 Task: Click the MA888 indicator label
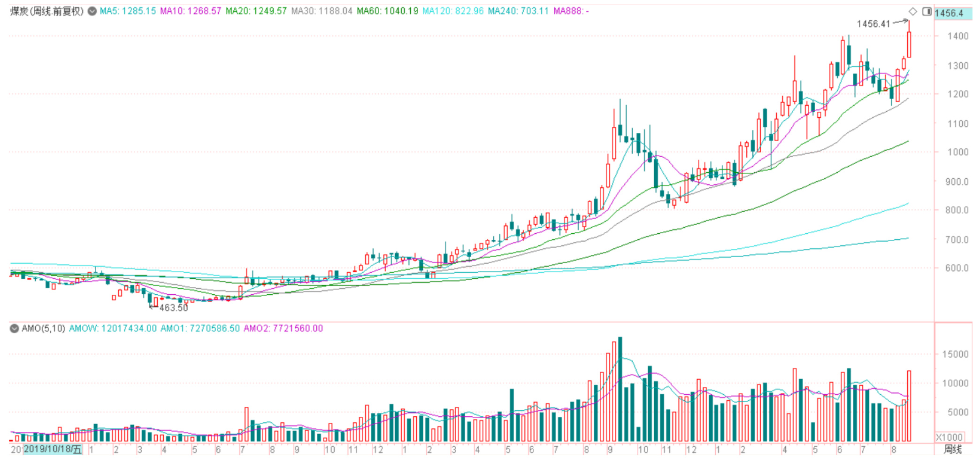pyautogui.click(x=571, y=11)
